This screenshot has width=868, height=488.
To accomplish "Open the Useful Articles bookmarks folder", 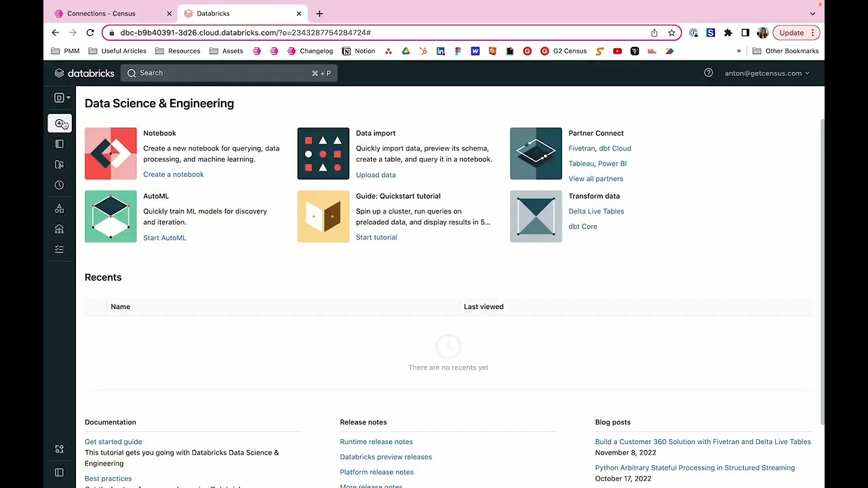I will (x=117, y=51).
